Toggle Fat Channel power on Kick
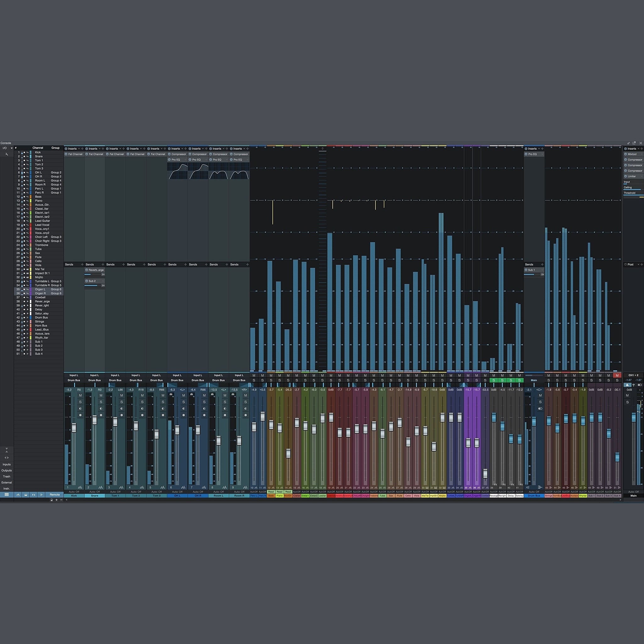Image resolution: width=644 pixels, height=644 pixels. click(66, 154)
